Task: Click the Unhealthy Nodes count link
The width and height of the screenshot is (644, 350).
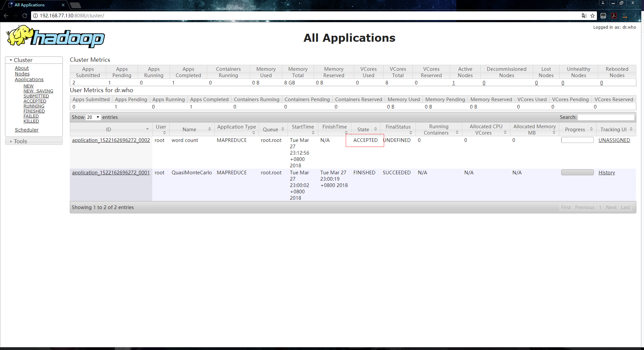Action: coord(563,83)
